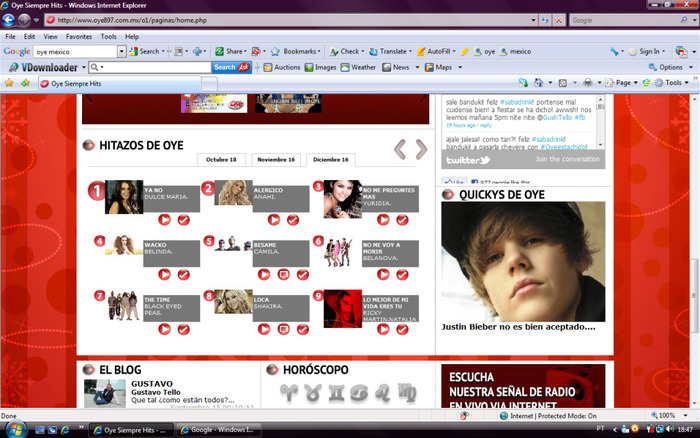Click check icon under Yuridia song
Image resolution: width=700 pixels, height=438 pixels.
coord(402,220)
